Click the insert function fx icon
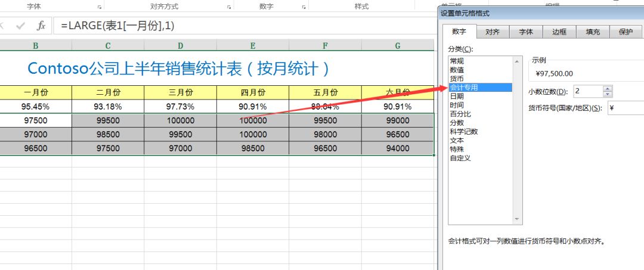 pos(41,26)
